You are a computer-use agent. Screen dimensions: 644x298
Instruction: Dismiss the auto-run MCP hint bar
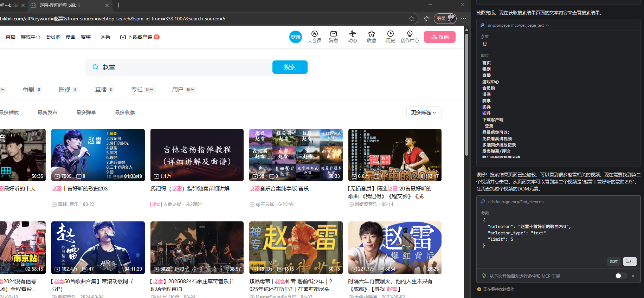tap(633, 276)
